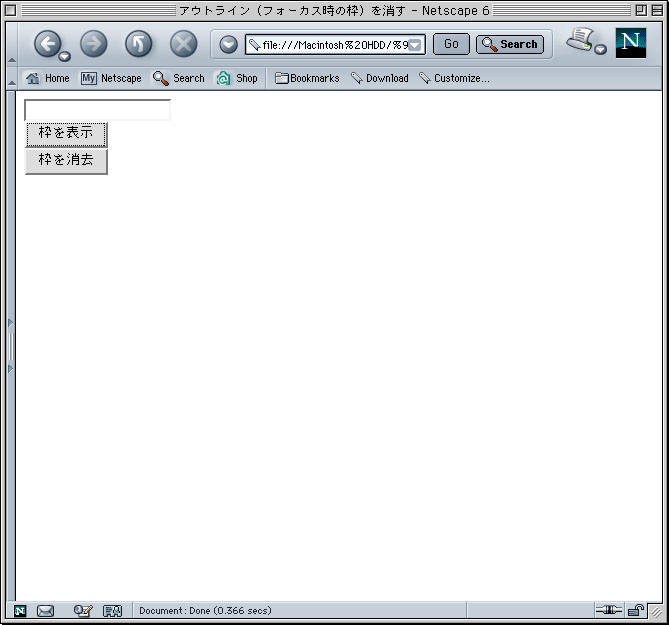Open Address Book status bar icon
Image resolution: width=669 pixels, height=625 pixels.
113,611
